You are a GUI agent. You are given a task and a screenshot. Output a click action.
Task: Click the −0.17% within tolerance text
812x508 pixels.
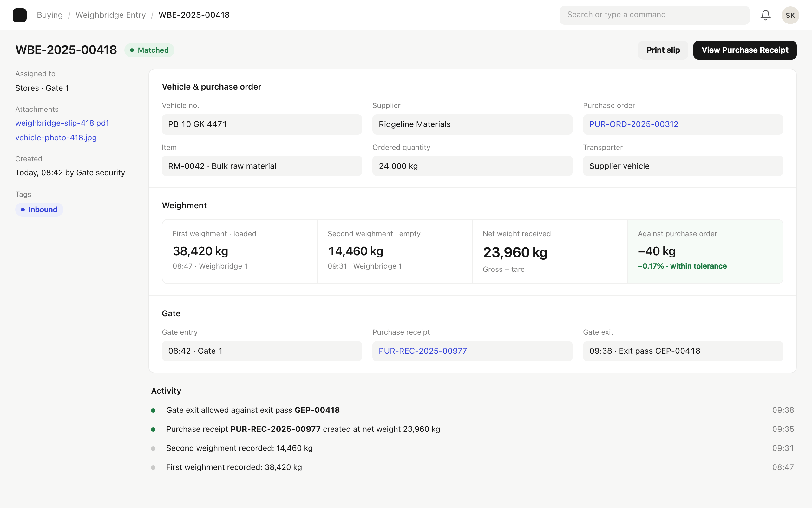point(682,266)
